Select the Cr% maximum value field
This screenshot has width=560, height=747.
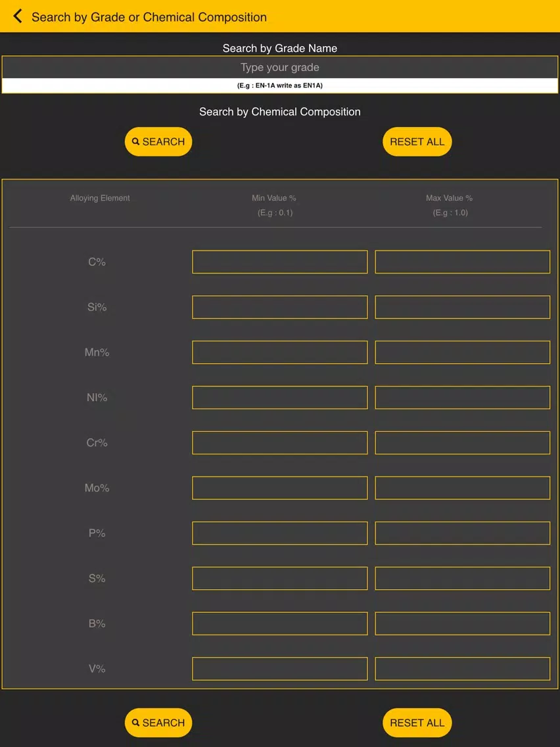tap(462, 443)
